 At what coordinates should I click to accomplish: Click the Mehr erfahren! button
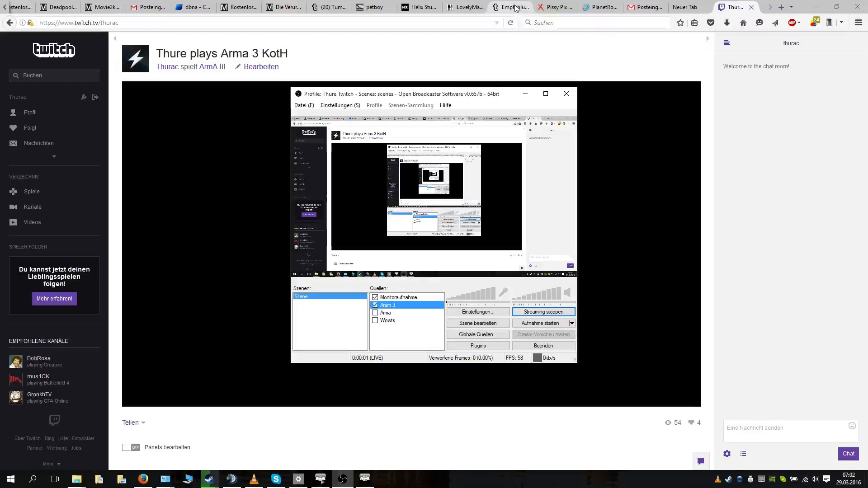tap(54, 299)
